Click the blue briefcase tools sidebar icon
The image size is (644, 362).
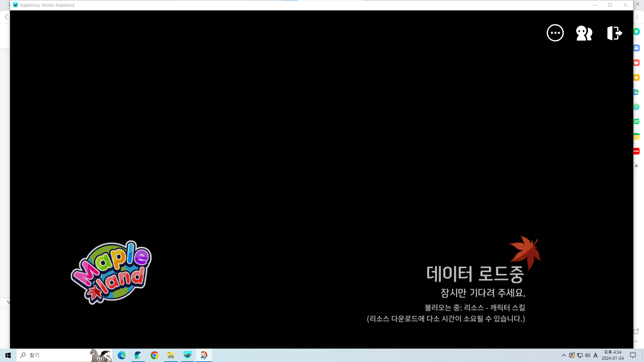[x=636, y=48]
